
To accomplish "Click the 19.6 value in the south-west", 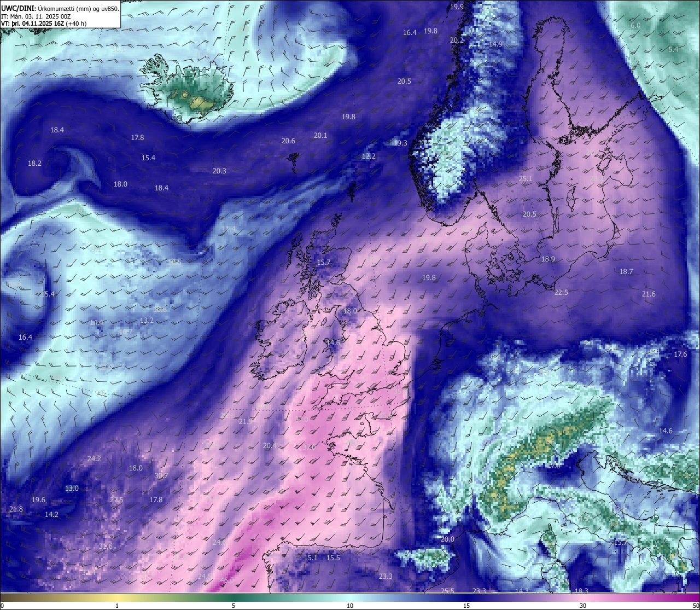I will (x=38, y=499).
